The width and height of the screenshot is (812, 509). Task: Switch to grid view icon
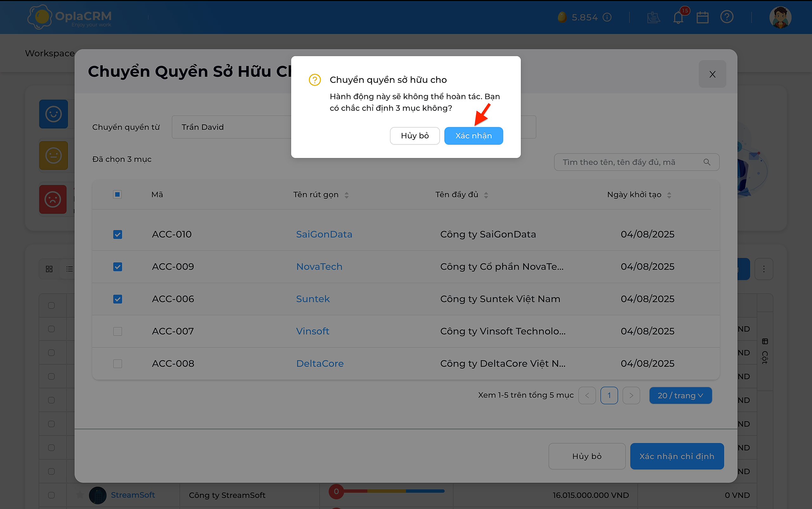tap(49, 269)
